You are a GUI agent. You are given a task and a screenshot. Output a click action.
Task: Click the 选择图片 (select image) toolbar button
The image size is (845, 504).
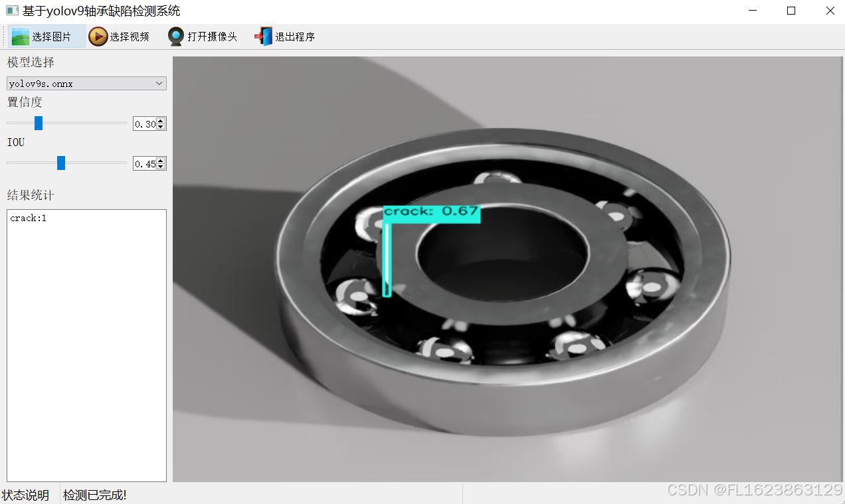[x=47, y=37]
